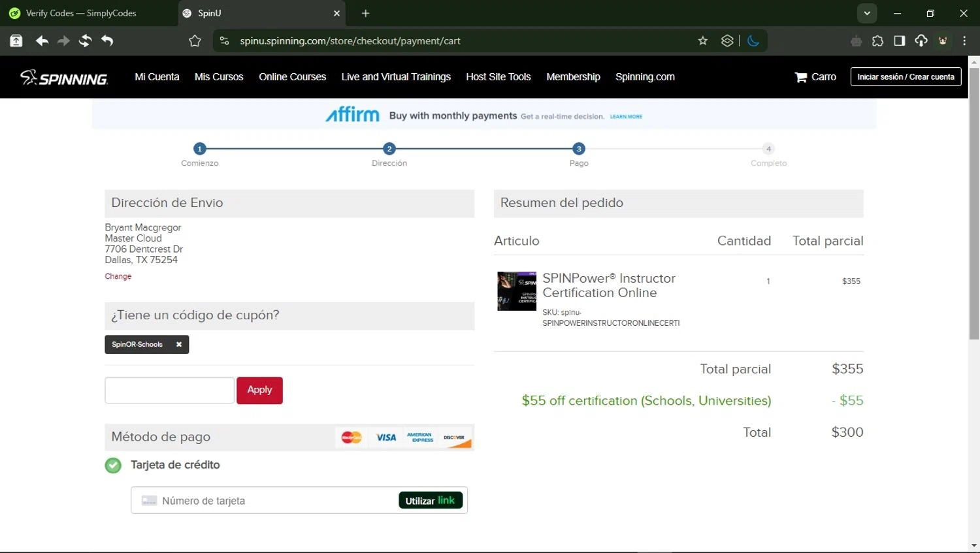This screenshot has width=980, height=553.
Task: Click the cloud upload icon in toolbar
Action: click(x=921, y=41)
